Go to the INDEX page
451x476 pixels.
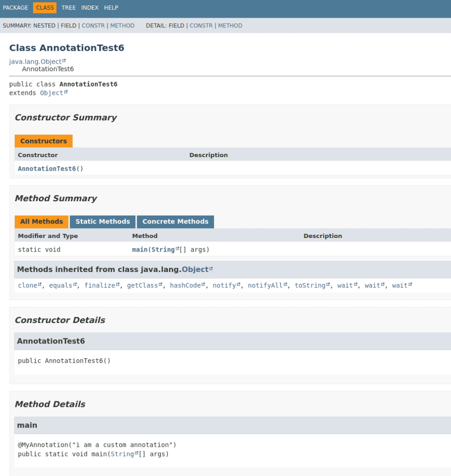[90, 7]
